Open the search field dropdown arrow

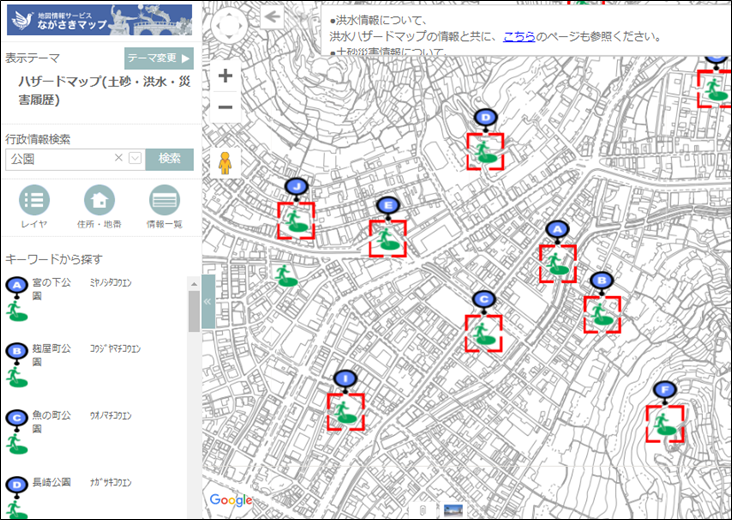[x=135, y=159]
